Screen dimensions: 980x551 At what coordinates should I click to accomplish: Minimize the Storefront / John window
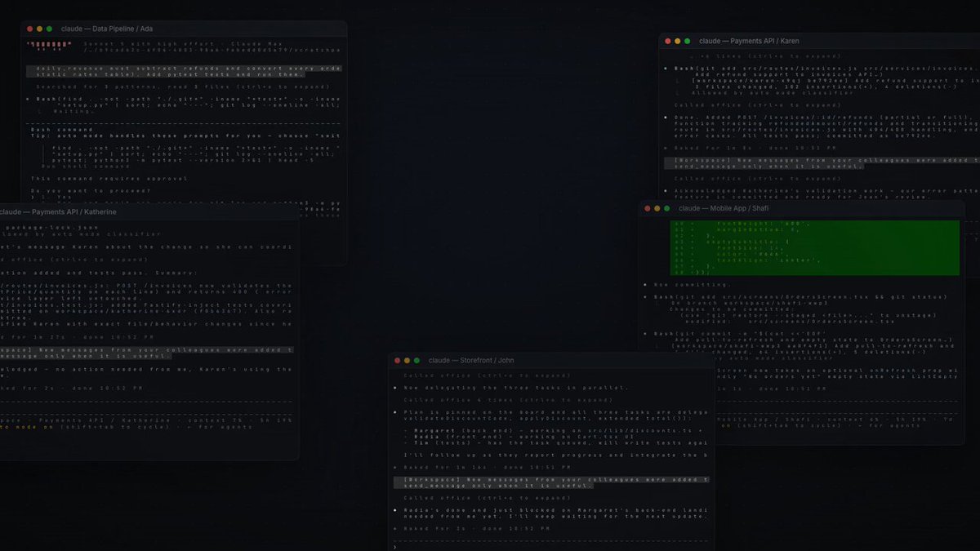tap(407, 360)
